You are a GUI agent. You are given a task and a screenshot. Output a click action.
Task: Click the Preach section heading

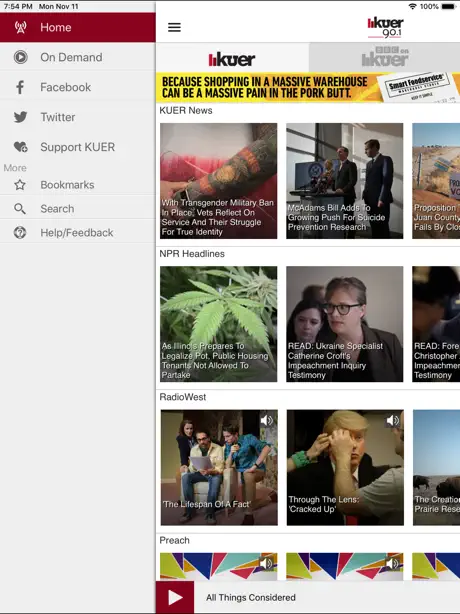click(x=175, y=540)
